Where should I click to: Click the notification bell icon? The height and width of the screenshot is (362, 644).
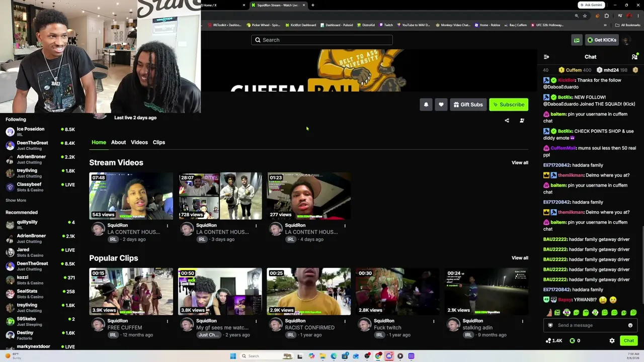pos(426,105)
